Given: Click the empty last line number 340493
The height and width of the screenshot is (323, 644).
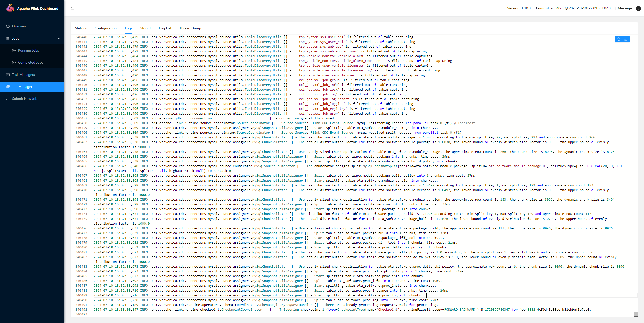Looking at the screenshot, I should click(x=81, y=314).
